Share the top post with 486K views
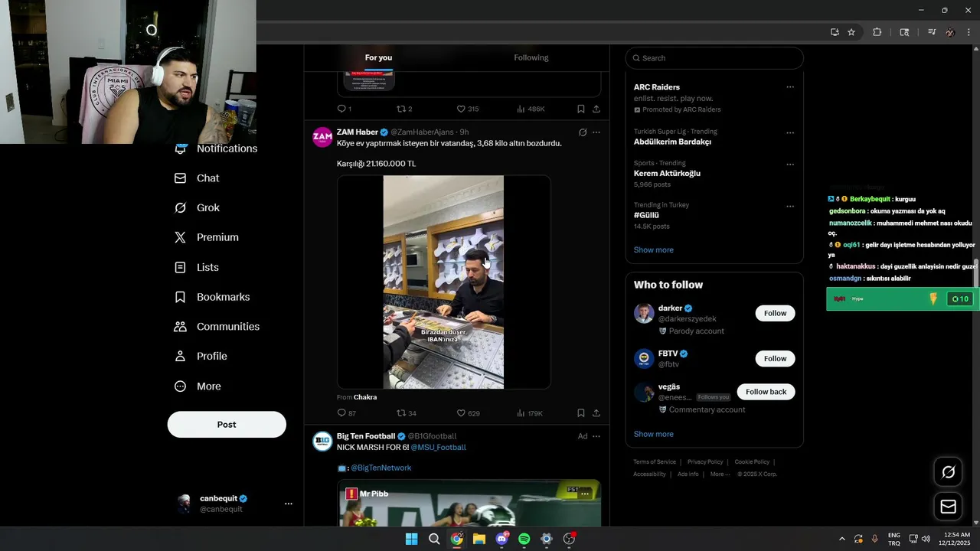This screenshot has width=980, height=551. (x=596, y=109)
